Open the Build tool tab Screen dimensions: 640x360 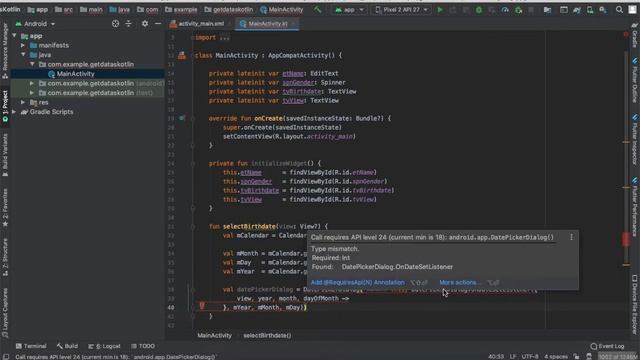tap(67, 346)
